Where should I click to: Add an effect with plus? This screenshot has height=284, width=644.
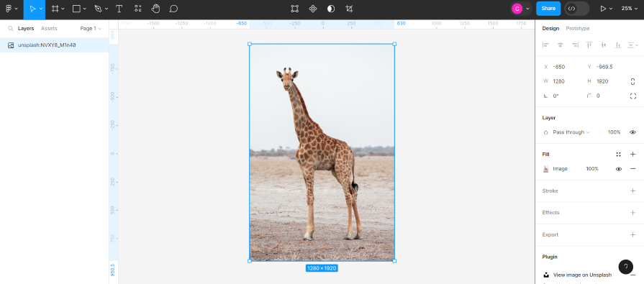(x=633, y=213)
